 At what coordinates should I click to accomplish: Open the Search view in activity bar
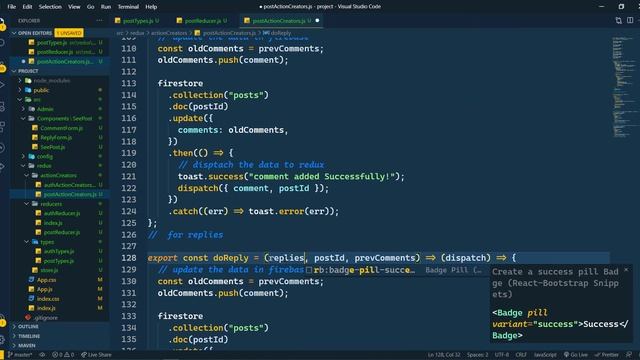2,42
